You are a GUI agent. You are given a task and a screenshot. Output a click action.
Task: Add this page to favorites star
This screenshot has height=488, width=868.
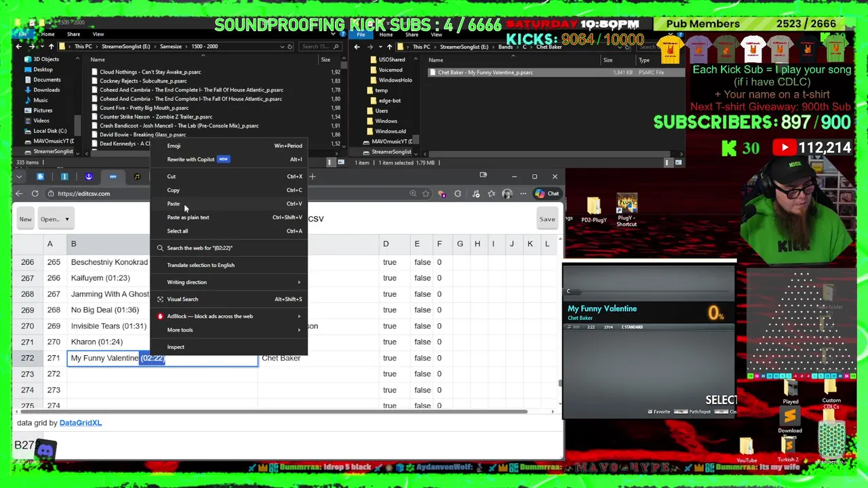pyautogui.click(x=426, y=194)
